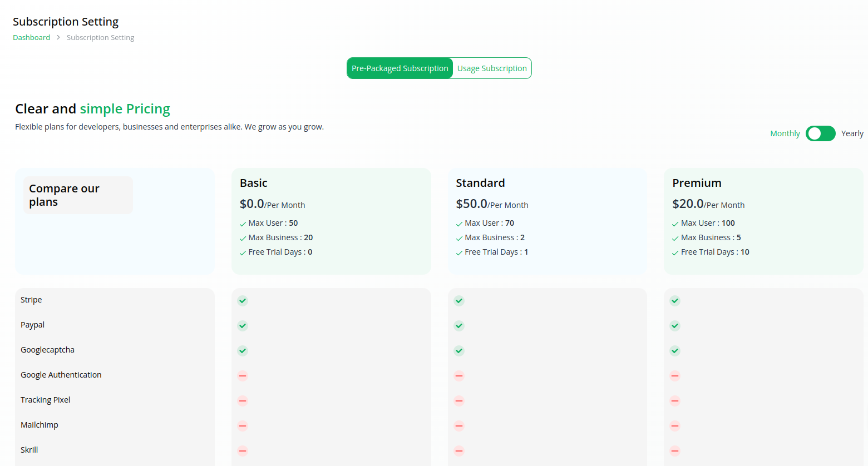Click Skrill minus icon under Basic
Image resolution: width=868 pixels, height=466 pixels.
243,451
